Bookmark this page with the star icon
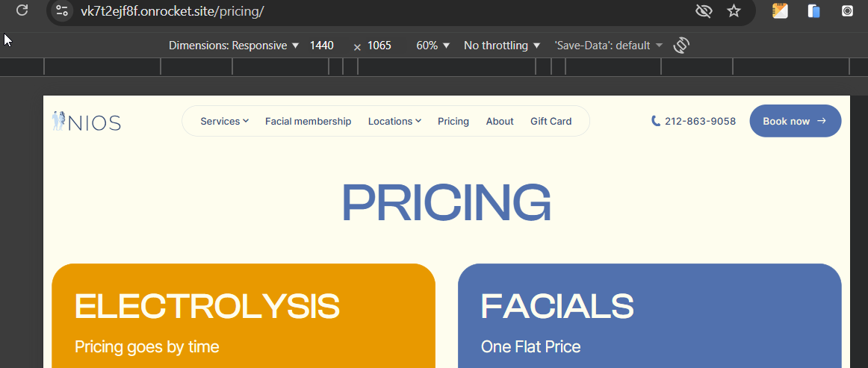The image size is (868, 368). [x=734, y=11]
